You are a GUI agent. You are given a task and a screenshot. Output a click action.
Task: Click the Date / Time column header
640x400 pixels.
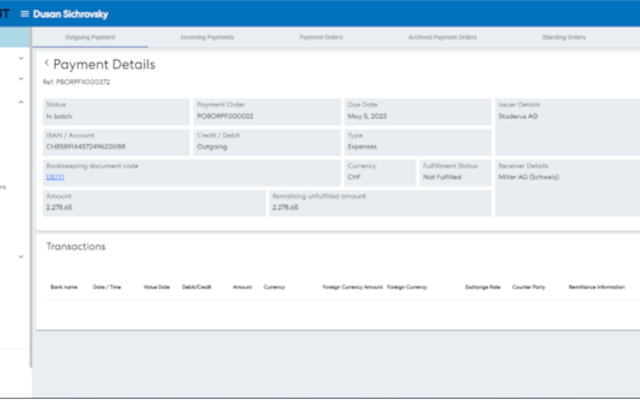coord(107,287)
